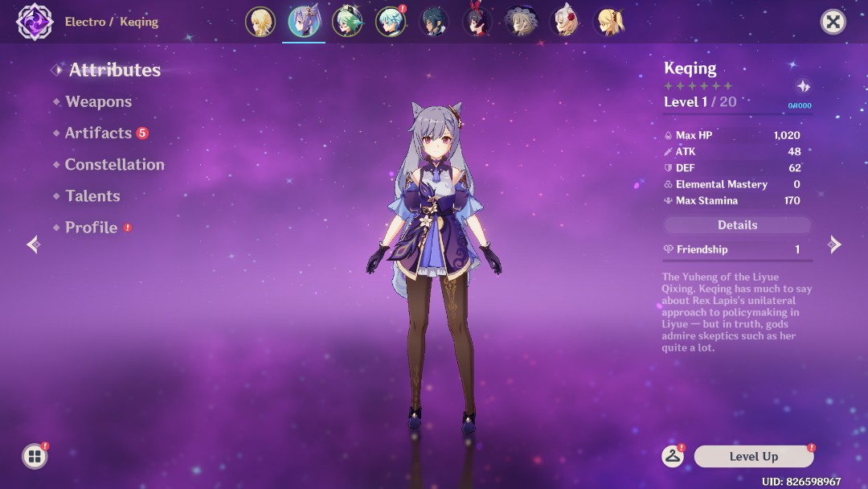This screenshot has height=489, width=868.
Task: Select Noelle's portrait with the red rose
Action: click(x=564, y=23)
